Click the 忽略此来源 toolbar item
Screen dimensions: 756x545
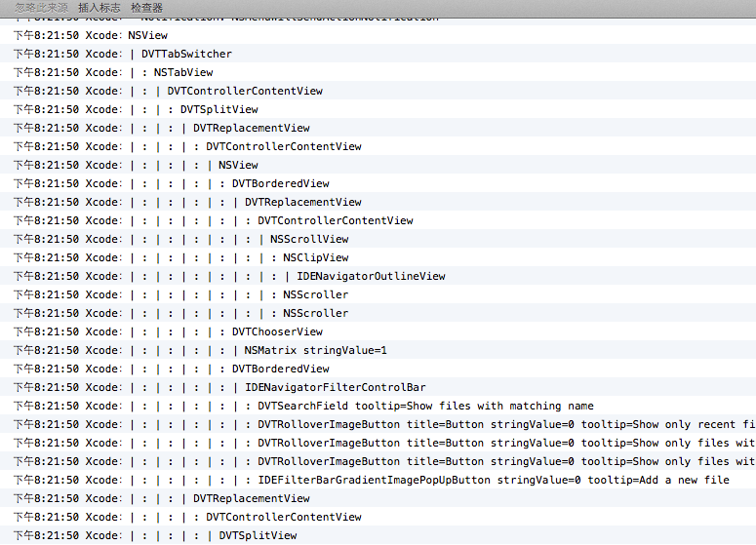click(41, 8)
